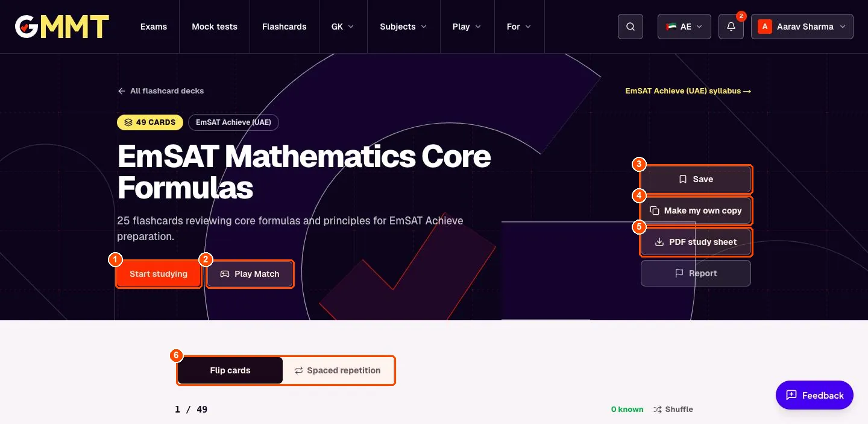Image resolution: width=868 pixels, height=424 pixels.
Task: Expand the Play dropdown in the navbar
Action: [467, 27]
